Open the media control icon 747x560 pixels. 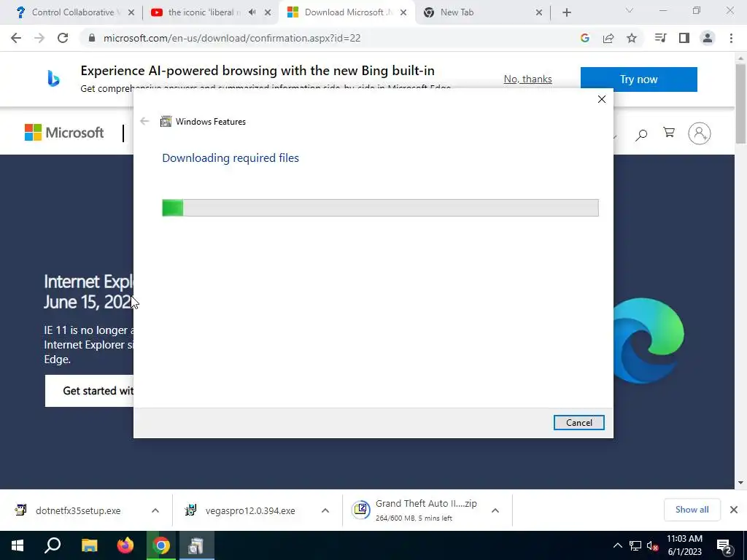(x=660, y=38)
